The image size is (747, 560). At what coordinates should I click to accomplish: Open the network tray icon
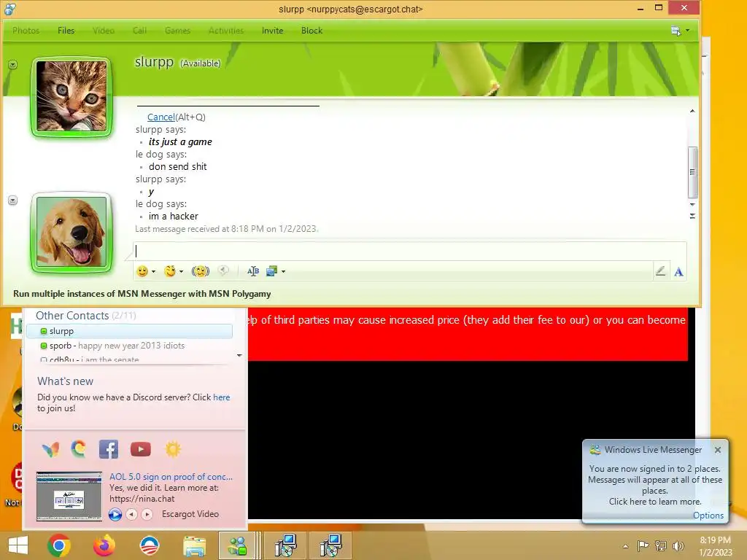coord(661,545)
